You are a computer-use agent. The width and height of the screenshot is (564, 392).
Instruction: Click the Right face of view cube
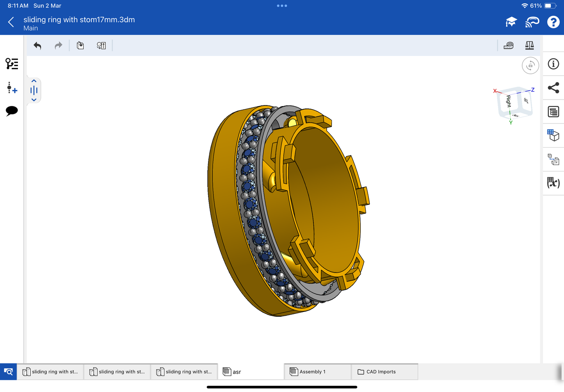pyautogui.click(x=509, y=102)
